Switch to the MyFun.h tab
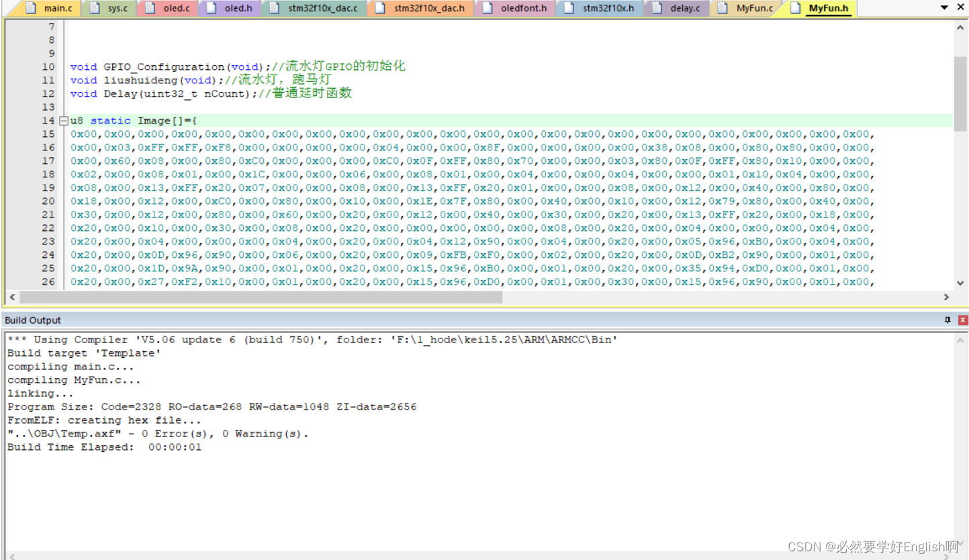 coord(827,8)
